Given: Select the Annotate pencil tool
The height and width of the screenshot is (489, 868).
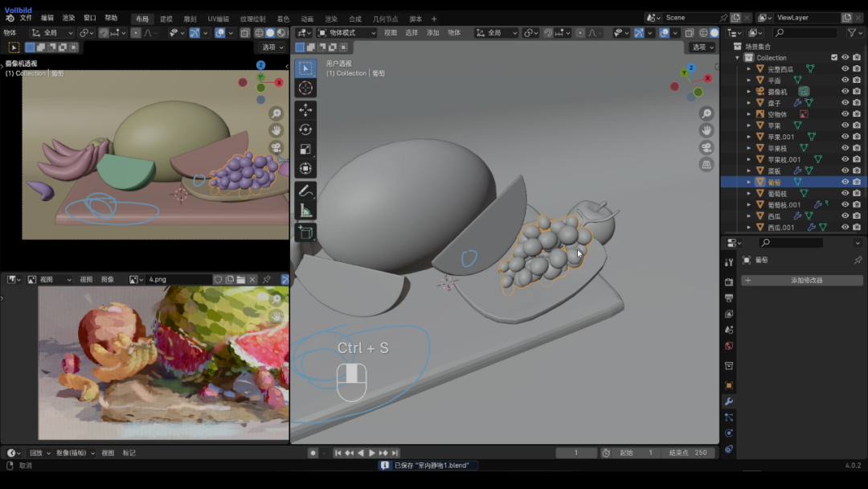Looking at the screenshot, I should coord(305,191).
